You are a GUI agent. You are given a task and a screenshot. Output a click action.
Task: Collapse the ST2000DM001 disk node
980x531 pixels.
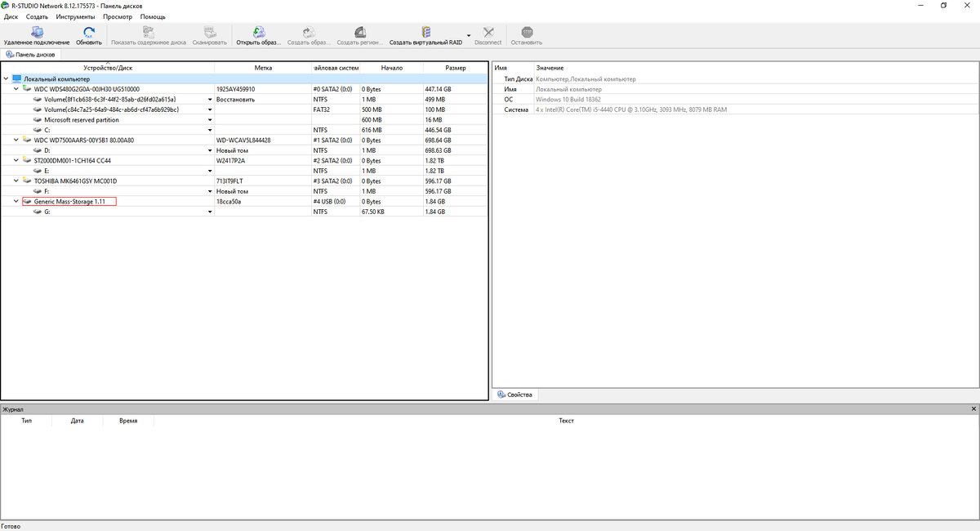pos(16,160)
